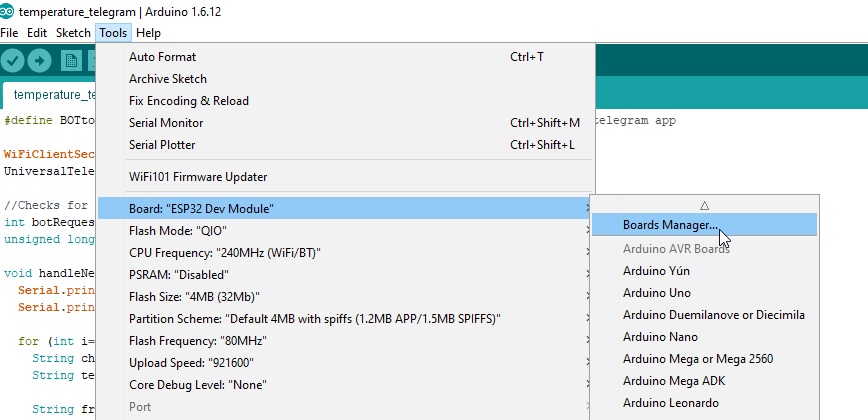Click the "String fr" code line

click(x=64, y=409)
